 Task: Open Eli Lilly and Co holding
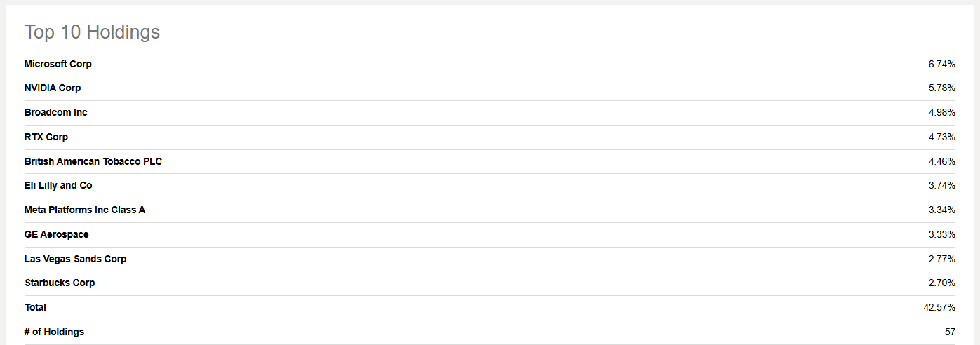pos(58,185)
